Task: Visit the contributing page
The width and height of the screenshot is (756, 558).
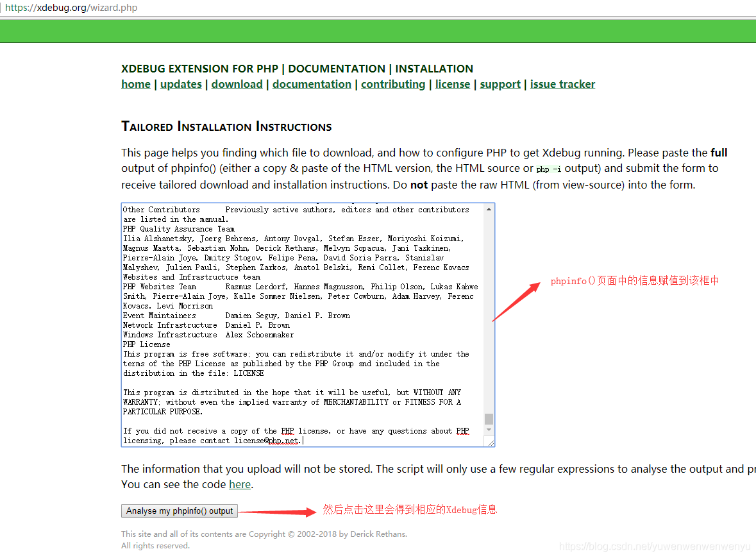Action: point(393,85)
